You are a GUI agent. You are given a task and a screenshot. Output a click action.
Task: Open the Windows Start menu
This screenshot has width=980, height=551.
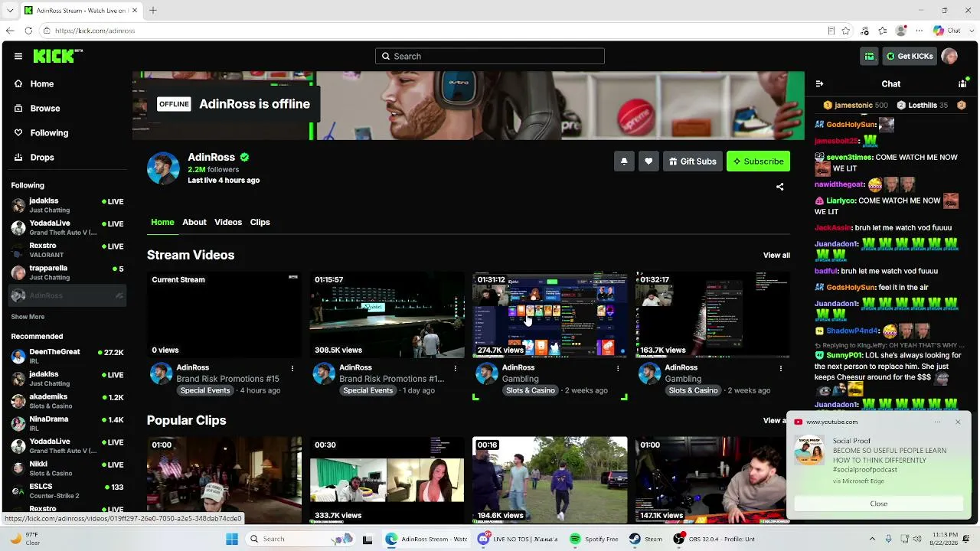tap(232, 539)
